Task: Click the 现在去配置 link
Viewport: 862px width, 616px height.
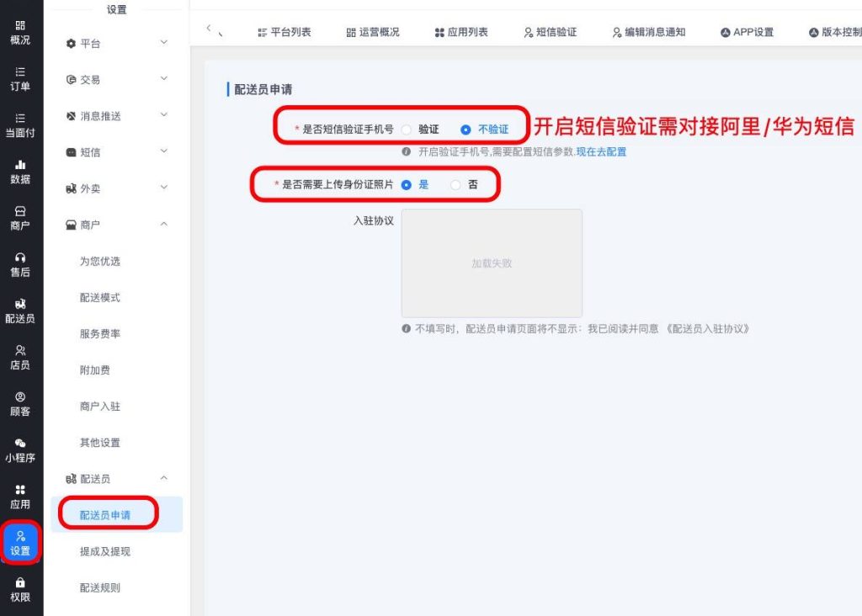Action: click(601, 151)
